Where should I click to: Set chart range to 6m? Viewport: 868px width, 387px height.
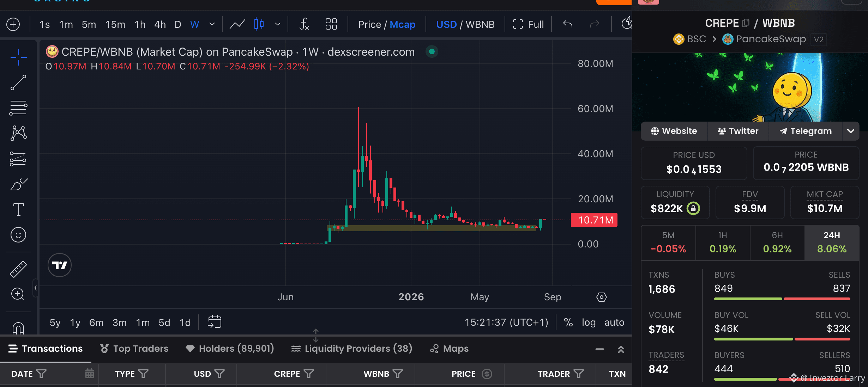click(x=96, y=322)
